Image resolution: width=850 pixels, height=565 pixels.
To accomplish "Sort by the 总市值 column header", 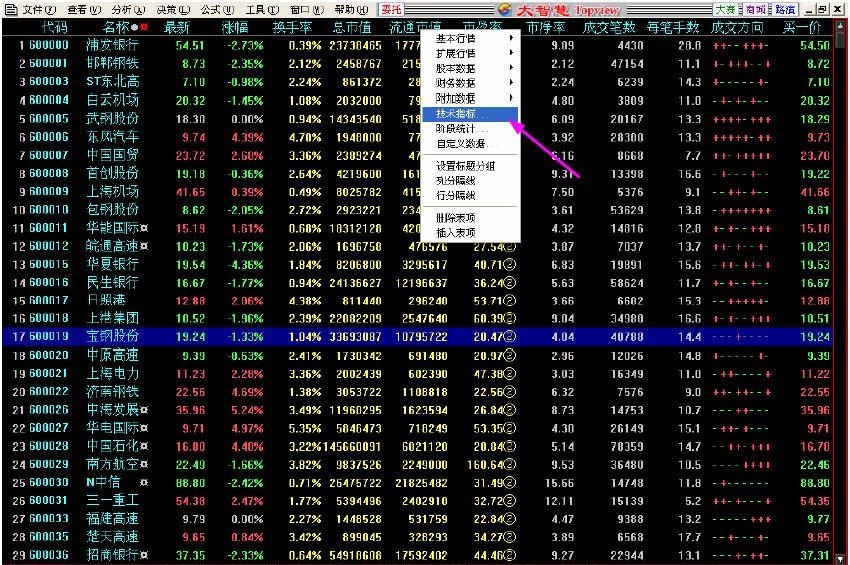I will point(352,27).
